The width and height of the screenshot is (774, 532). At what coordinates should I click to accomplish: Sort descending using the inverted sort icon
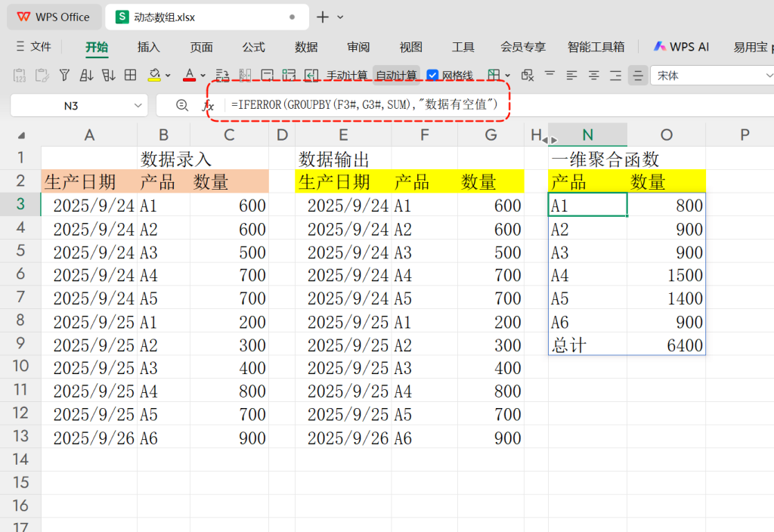(108, 76)
